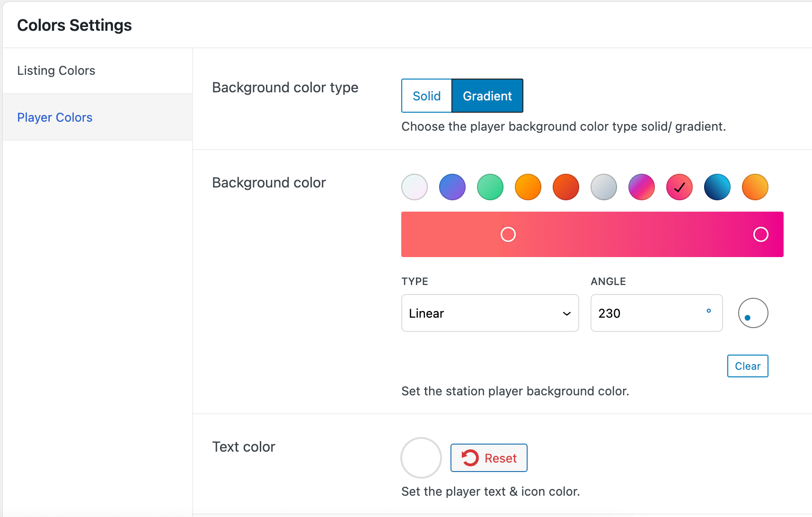812x517 pixels.
Task: Click the checked pink gradient preset
Action: 680,187
